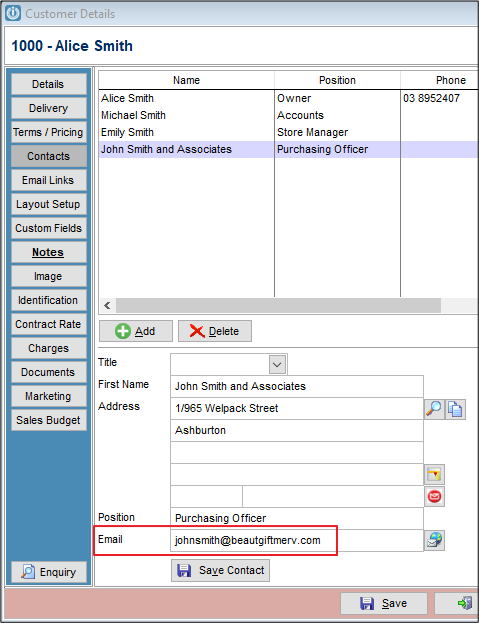Click the copy address icon

point(455,409)
